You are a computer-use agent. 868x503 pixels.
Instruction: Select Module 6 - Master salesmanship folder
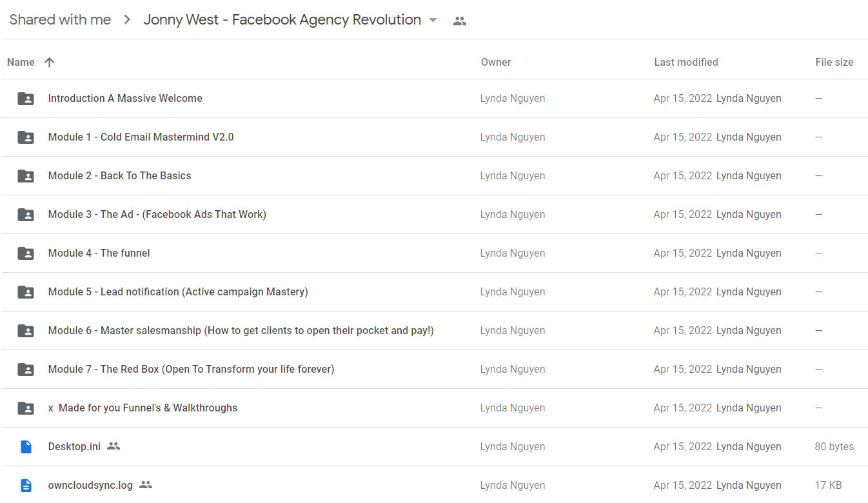(x=434, y=331)
